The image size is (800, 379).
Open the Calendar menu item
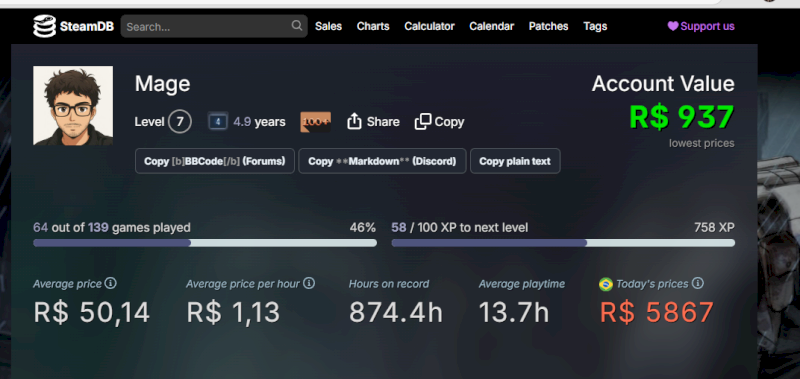point(491,26)
